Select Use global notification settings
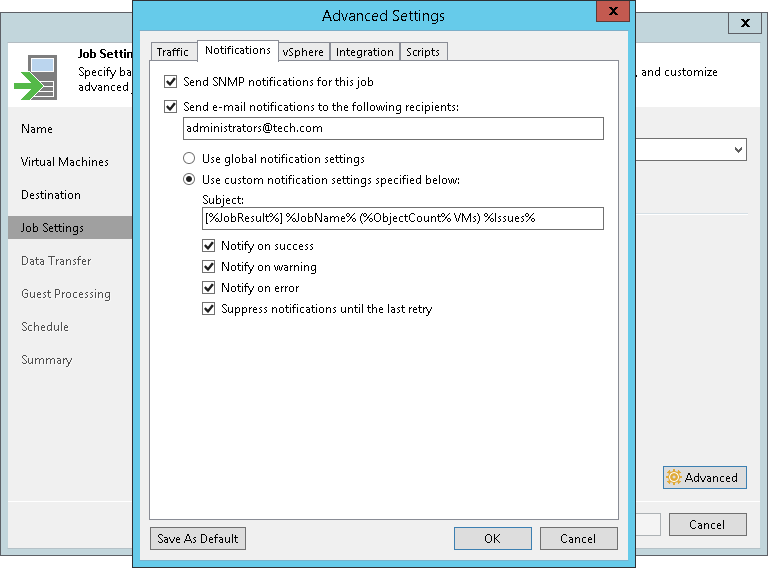The image size is (768, 568). click(188, 159)
